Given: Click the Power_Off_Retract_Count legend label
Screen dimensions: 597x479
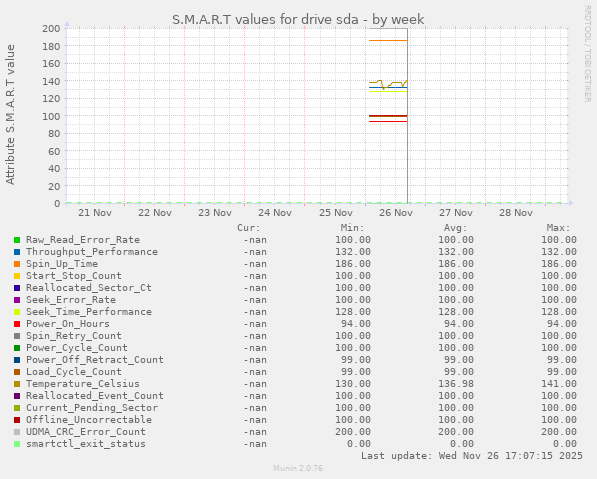Looking at the screenshot, I should tap(95, 360).
